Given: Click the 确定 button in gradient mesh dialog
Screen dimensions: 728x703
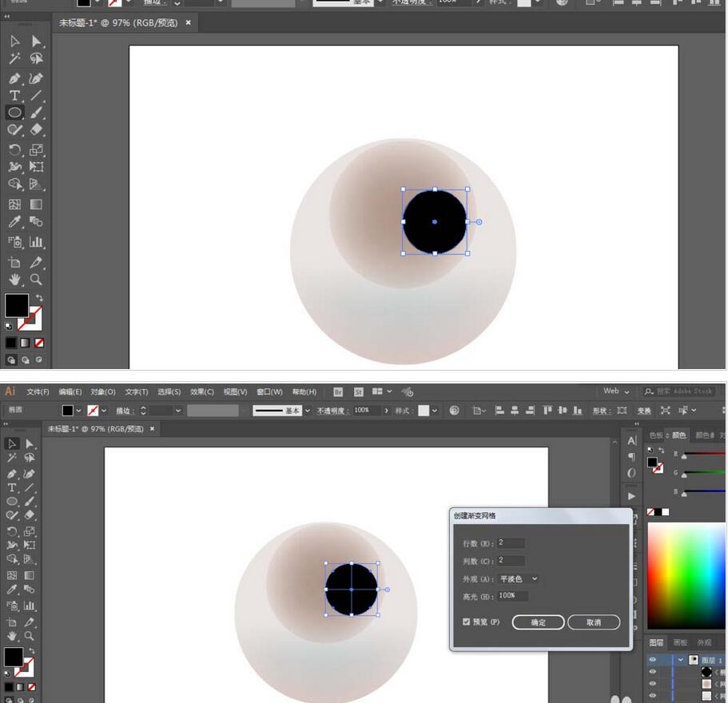Looking at the screenshot, I should pyautogui.click(x=538, y=622).
